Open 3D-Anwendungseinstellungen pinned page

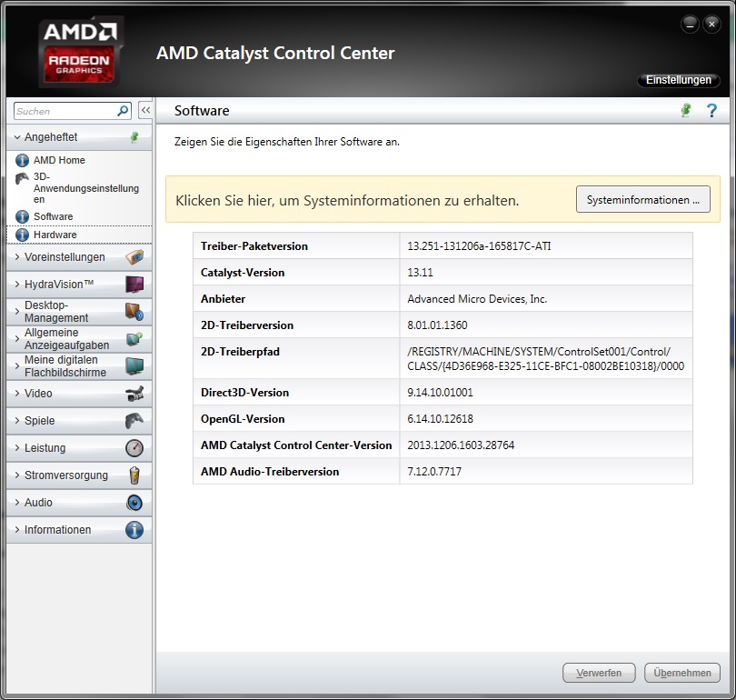point(86,188)
